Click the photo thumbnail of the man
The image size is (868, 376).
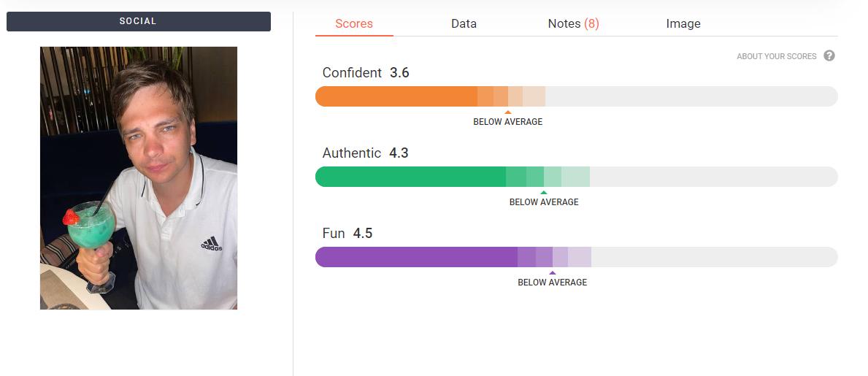tap(139, 177)
